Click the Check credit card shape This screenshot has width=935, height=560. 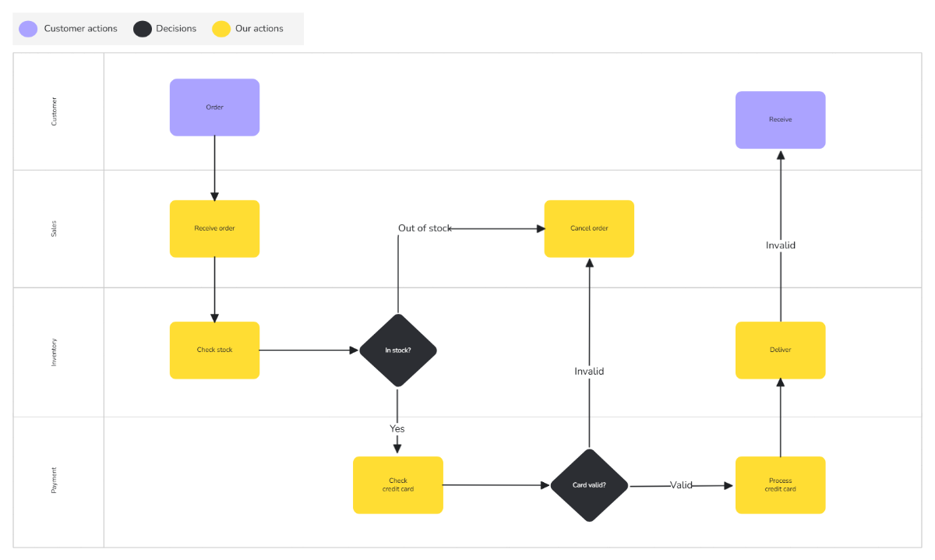tap(397, 484)
